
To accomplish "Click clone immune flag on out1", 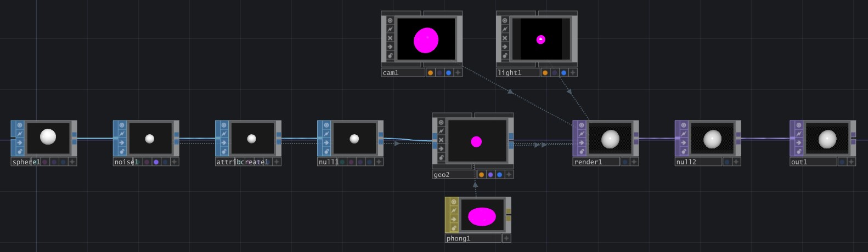I will coord(799,134).
